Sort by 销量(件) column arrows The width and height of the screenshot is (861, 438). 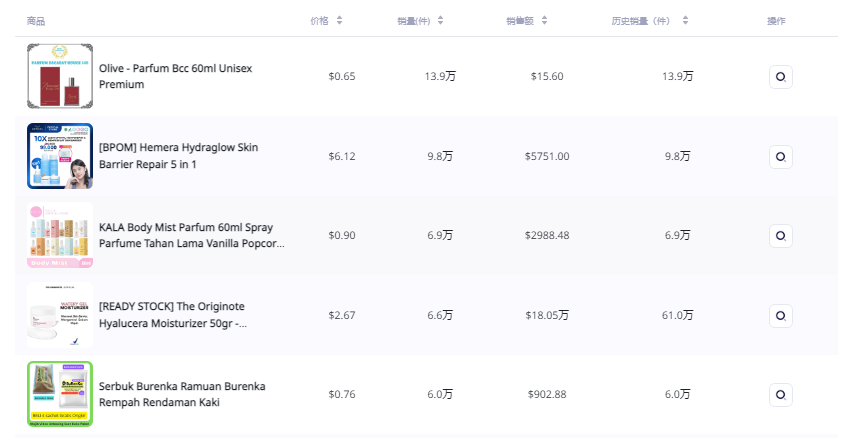click(x=440, y=20)
